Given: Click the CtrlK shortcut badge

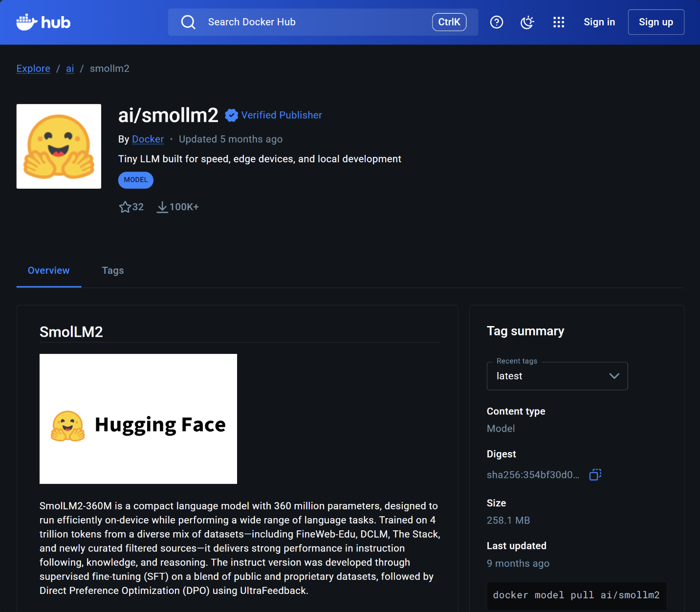Looking at the screenshot, I should tap(449, 22).
